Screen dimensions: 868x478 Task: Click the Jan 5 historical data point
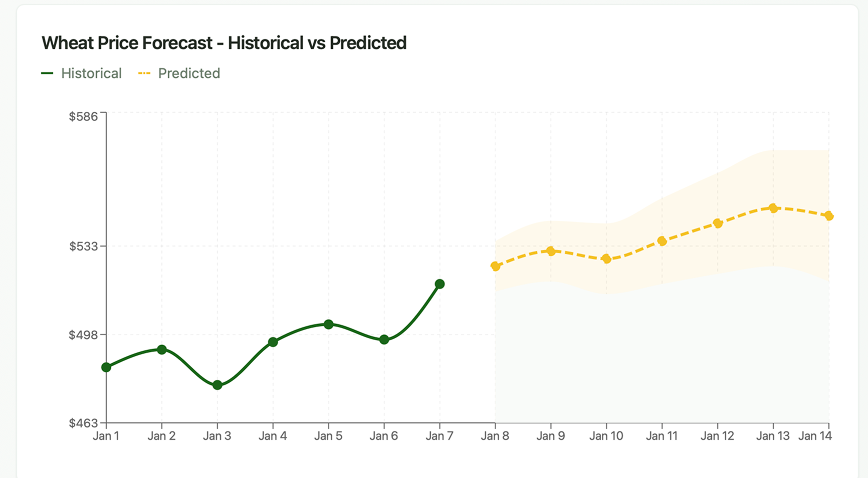click(329, 325)
